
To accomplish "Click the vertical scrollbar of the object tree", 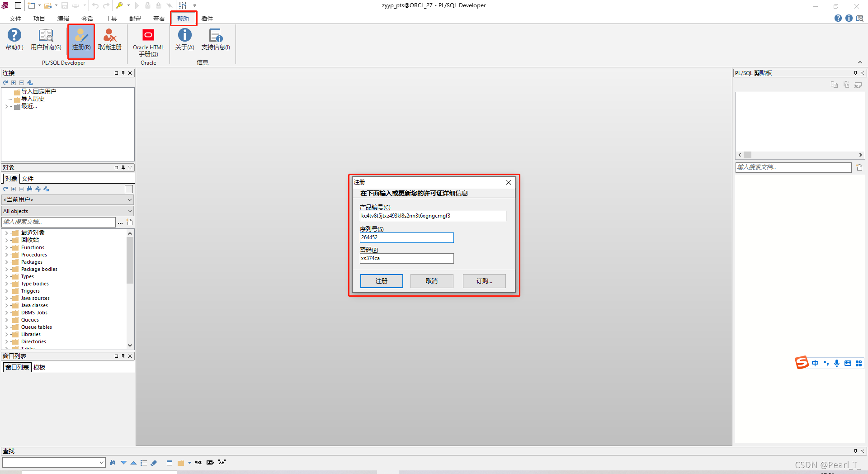I will (x=130, y=260).
